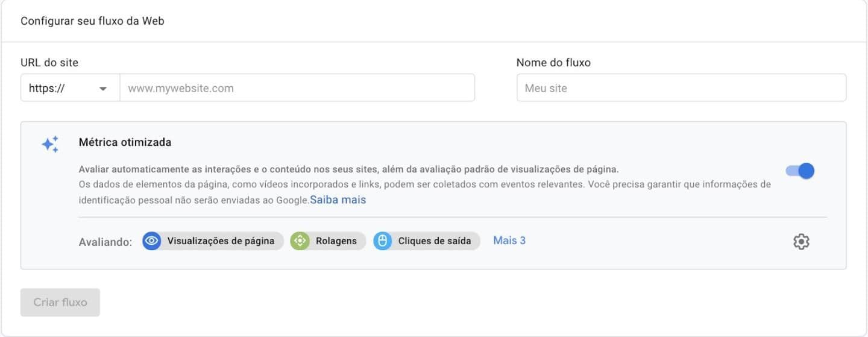Click the Nome do fluxo label
Image resolution: width=868 pixels, height=337 pixels.
pos(553,62)
